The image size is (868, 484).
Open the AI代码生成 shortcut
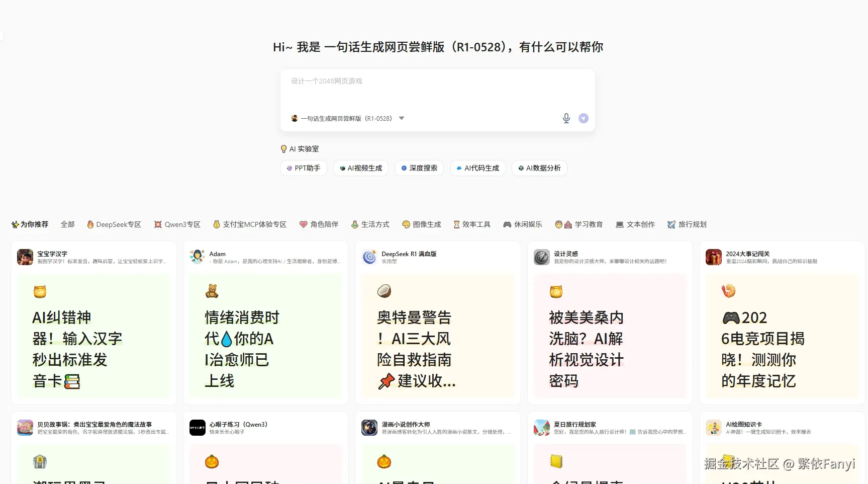coord(477,168)
